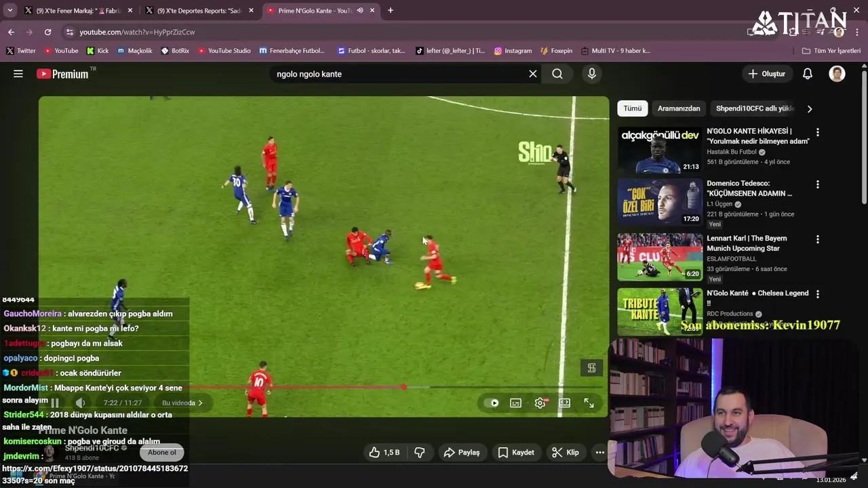Screen dimensions: 868x488
Task: Open the Foxepin bookmark
Action: [x=556, y=51]
